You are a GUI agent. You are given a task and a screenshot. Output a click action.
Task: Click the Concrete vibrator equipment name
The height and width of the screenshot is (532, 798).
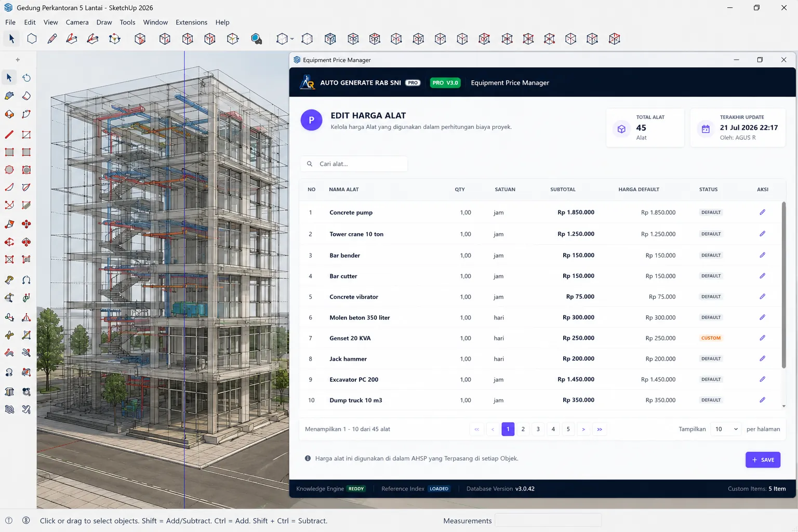354,297
